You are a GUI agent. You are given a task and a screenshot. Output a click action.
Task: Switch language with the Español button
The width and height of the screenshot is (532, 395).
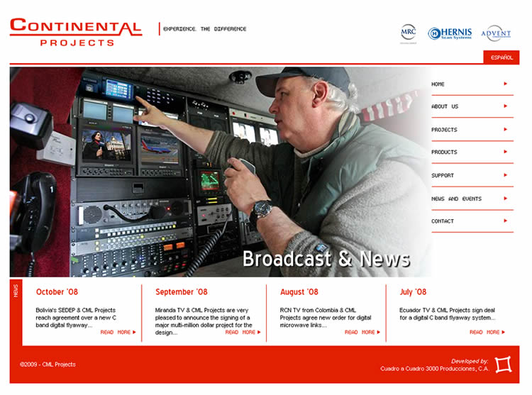[501, 57]
